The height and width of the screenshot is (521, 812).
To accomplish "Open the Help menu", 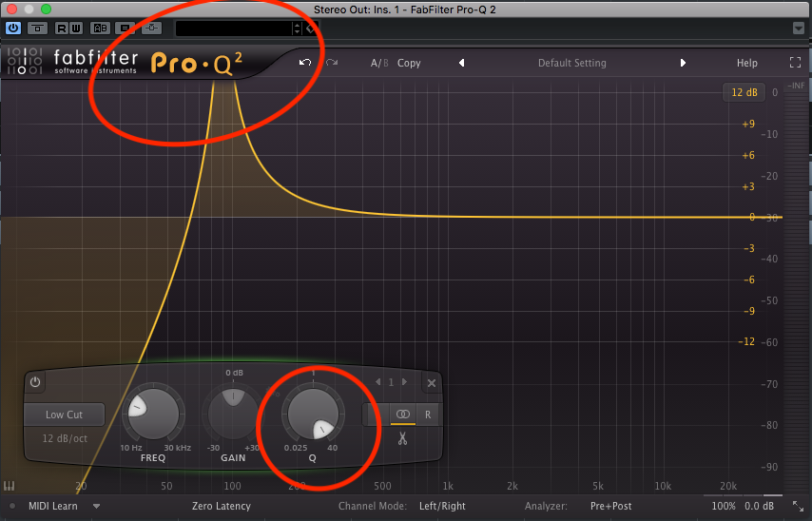I will pyautogui.click(x=746, y=63).
